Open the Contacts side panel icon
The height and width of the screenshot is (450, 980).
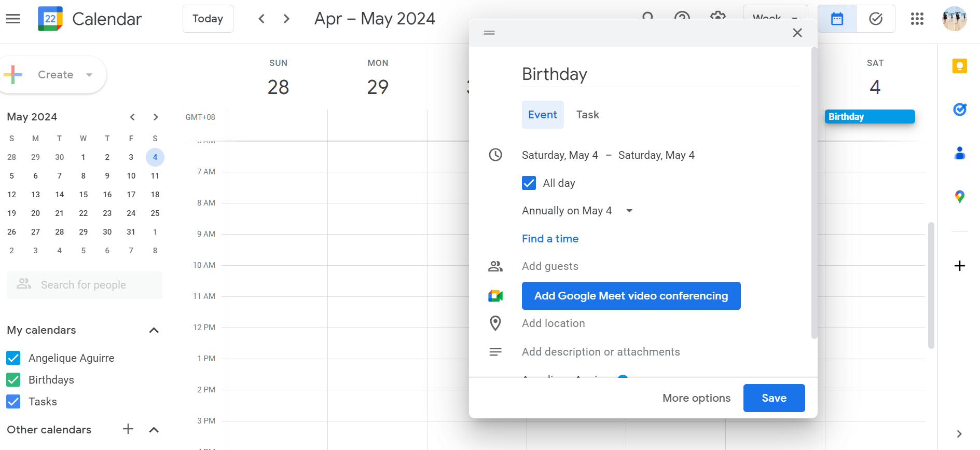959,153
